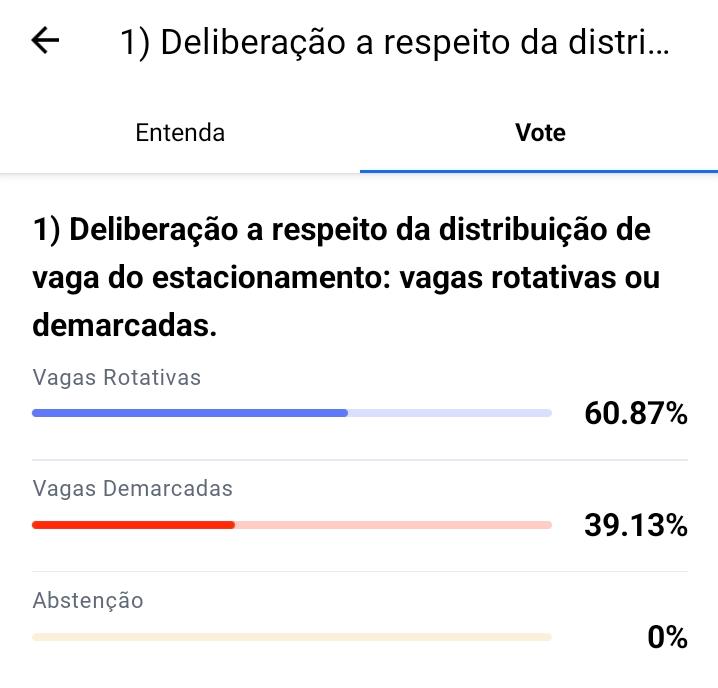Click the light pink unfilled part of red bar

[393, 525]
